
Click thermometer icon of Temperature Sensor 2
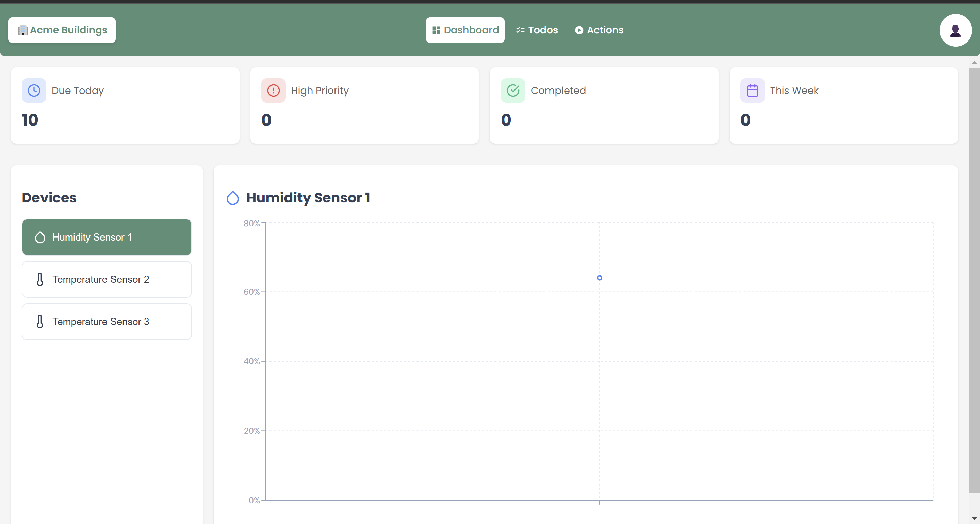(x=40, y=279)
